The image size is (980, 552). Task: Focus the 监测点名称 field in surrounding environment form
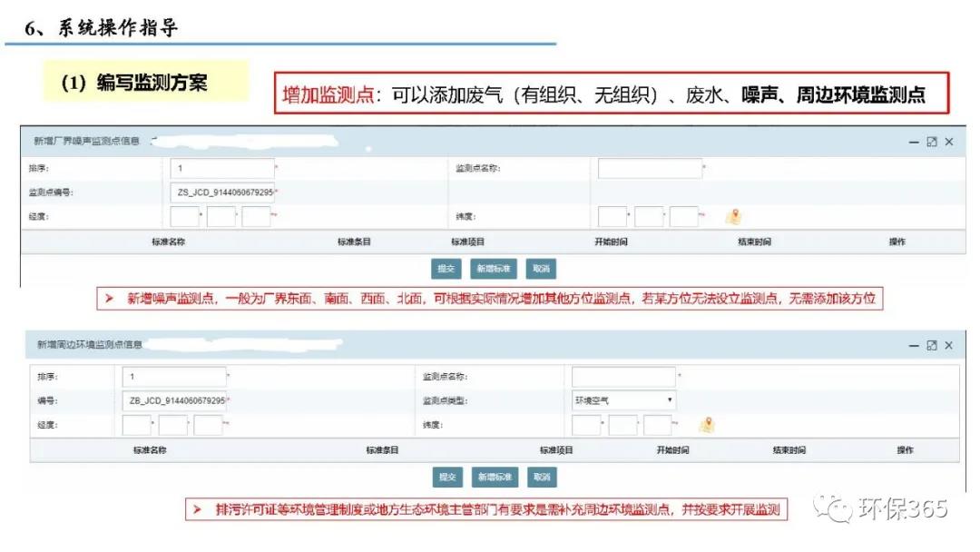click(x=624, y=377)
